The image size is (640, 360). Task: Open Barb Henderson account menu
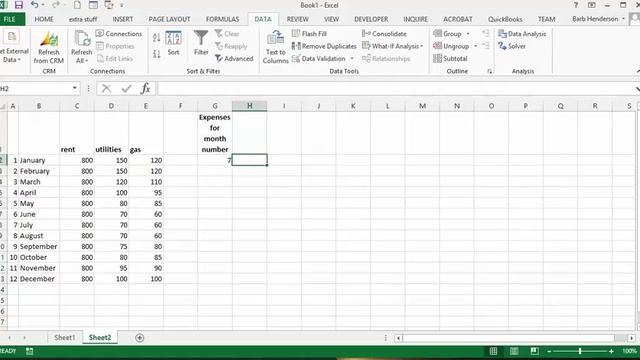[598, 19]
